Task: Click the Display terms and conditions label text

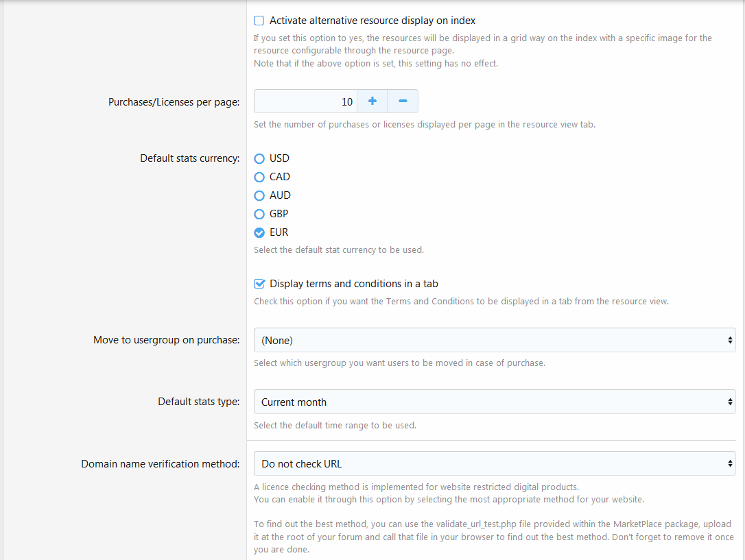Action: tap(354, 284)
